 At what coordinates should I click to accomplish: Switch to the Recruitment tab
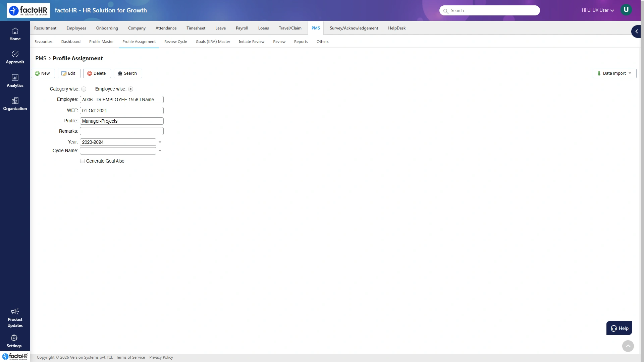[45, 28]
